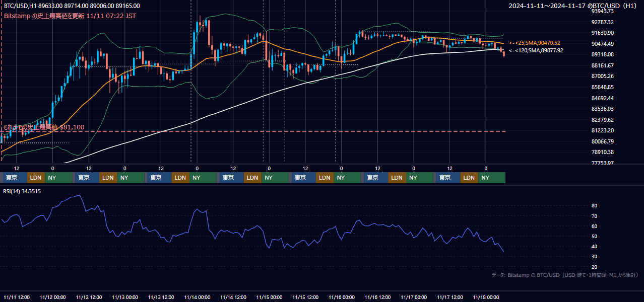The image size is (644, 302).
Task: Click the 84692.44 price axis label
Action: (x=602, y=98)
